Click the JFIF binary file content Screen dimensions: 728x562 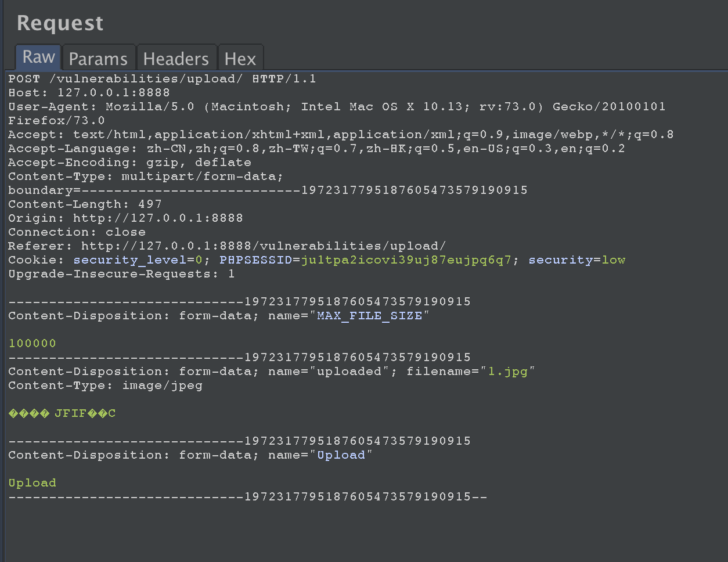tap(62, 413)
